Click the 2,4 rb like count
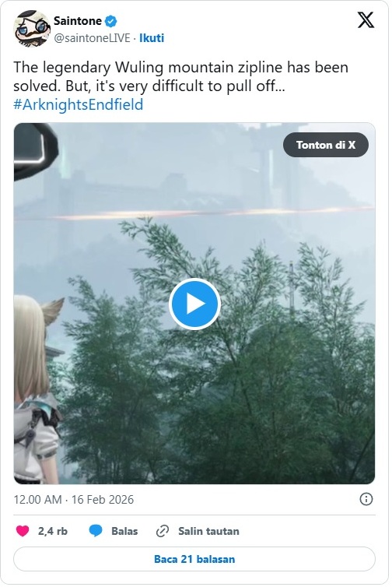The image size is (392, 587). (x=53, y=531)
